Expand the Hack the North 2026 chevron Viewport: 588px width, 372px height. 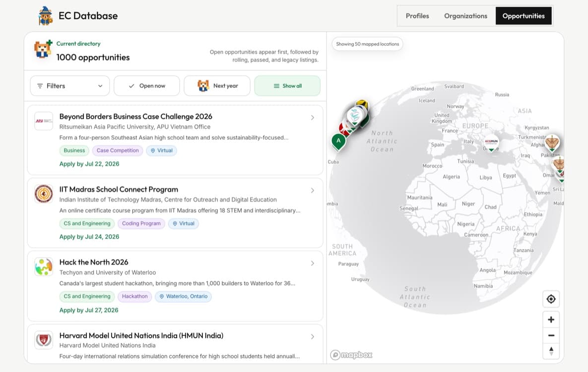[x=313, y=263]
